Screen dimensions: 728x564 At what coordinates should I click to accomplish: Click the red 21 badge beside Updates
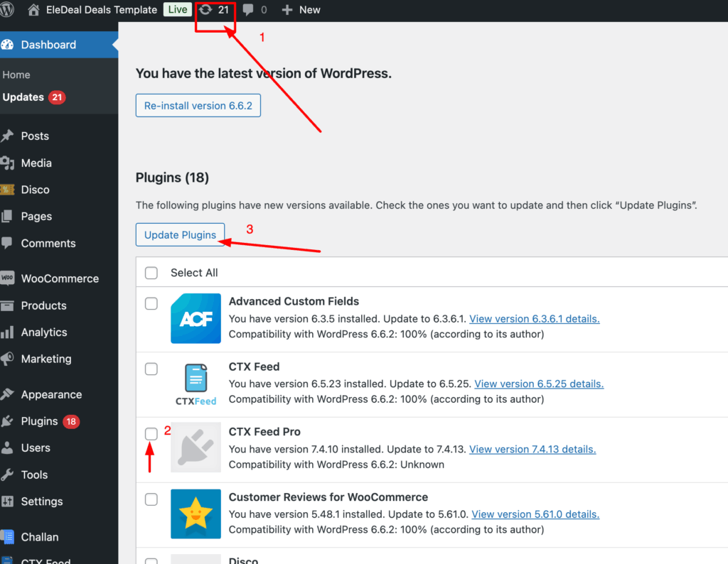coord(57,97)
